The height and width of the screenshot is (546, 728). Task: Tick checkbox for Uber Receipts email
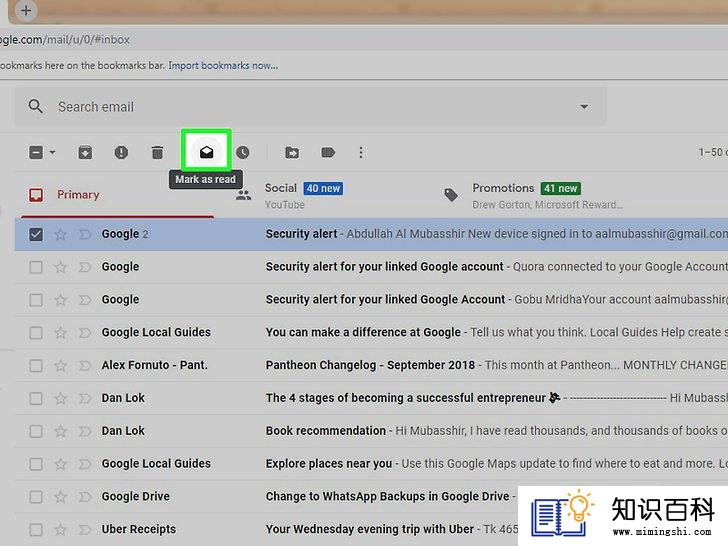coord(36,529)
